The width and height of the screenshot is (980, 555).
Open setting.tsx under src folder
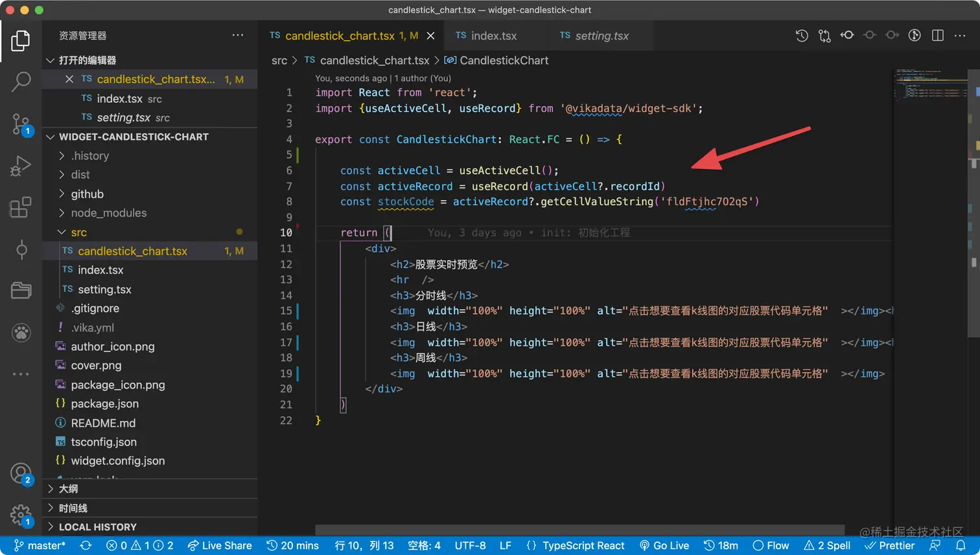click(x=150, y=289)
